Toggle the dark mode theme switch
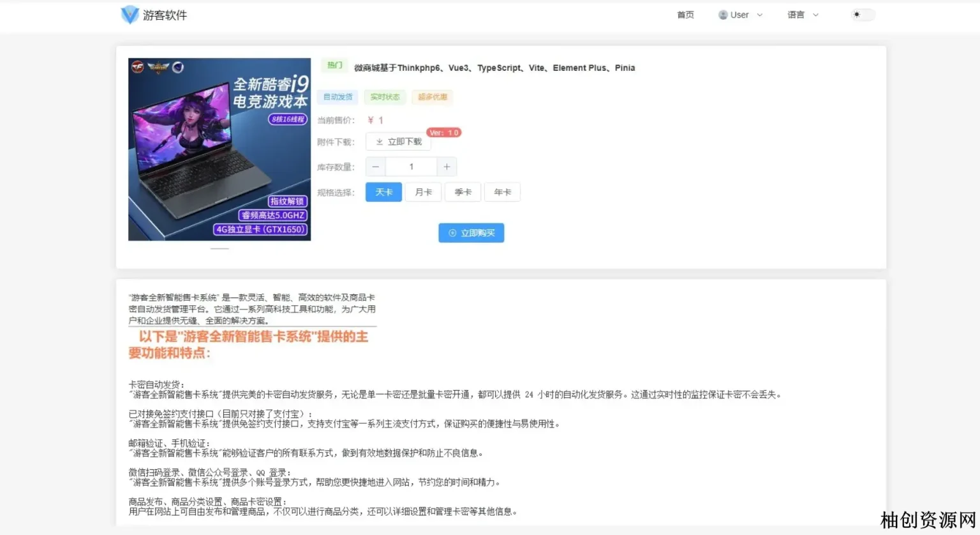Viewport: 980px width, 535px height. tap(863, 15)
